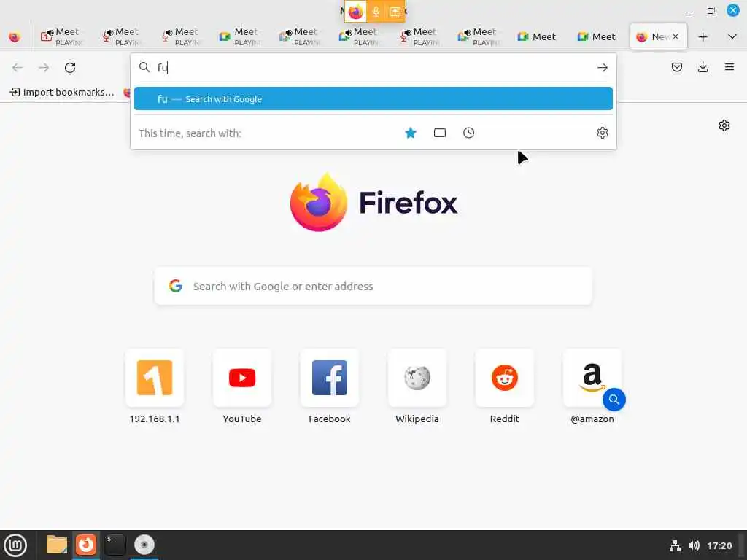This screenshot has height=560, width=747.
Task: Open a new tab with plus button
Action: [x=703, y=36]
